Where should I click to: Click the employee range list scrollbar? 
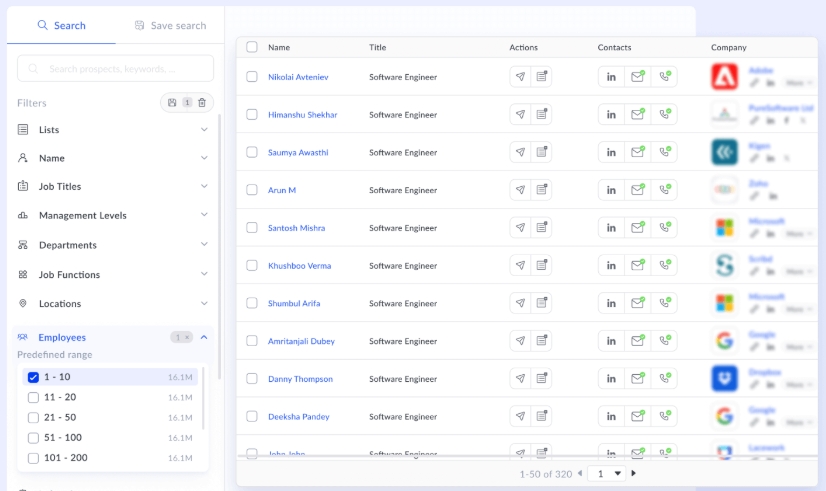coord(203,398)
